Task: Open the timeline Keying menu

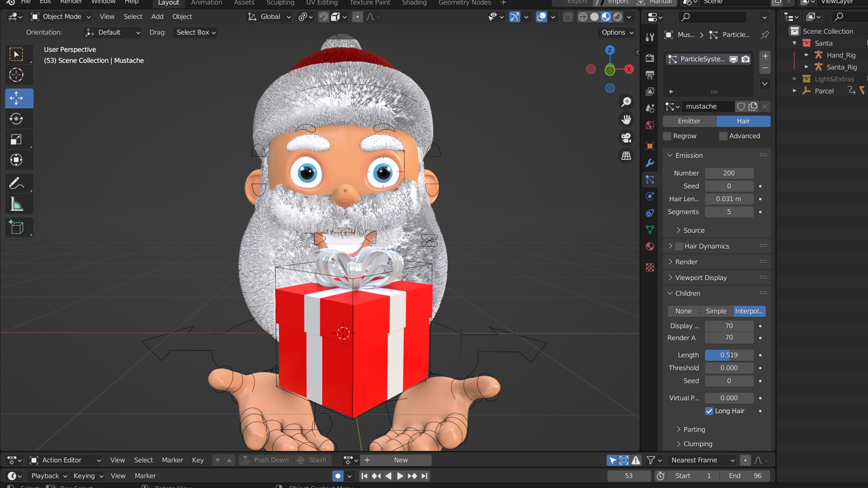Action: click(x=88, y=476)
